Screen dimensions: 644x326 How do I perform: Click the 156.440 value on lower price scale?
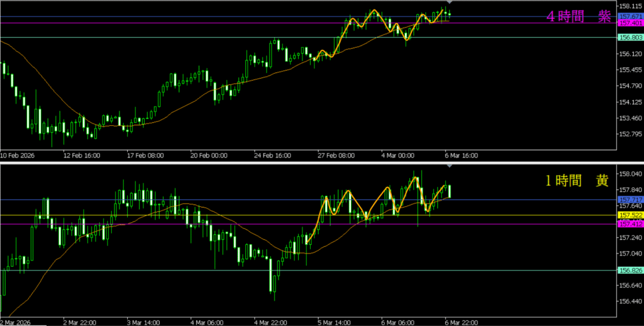pos(630,302)
